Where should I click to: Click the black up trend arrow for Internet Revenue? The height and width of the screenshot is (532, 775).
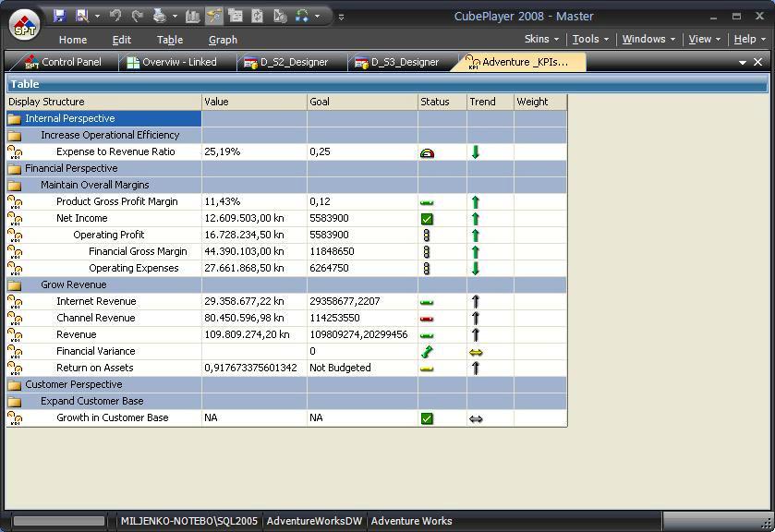pyautogui.click(x=476, y=302)
